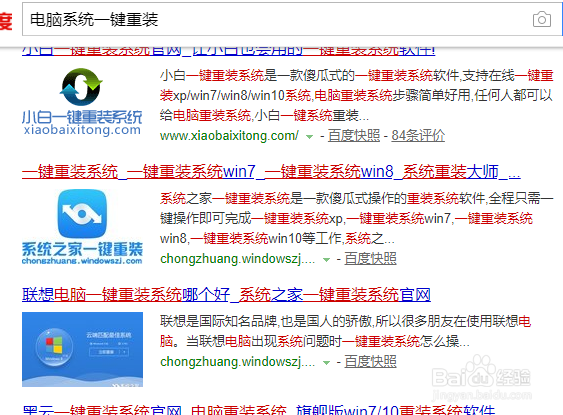Open 百度快照 for the 系统之家 result
Image resolution: width=563 pixels, height=415 pixels.
click(x=371, y=258)
